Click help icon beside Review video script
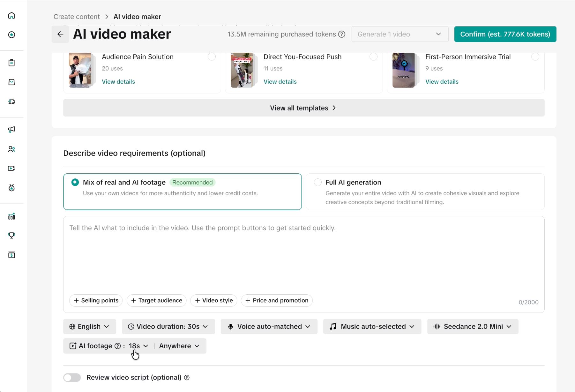 187,378
